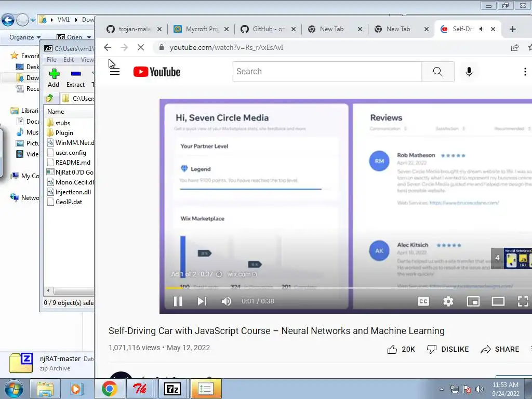
Task: Open Explorer Organize dropdown
Action: [25, 37]
